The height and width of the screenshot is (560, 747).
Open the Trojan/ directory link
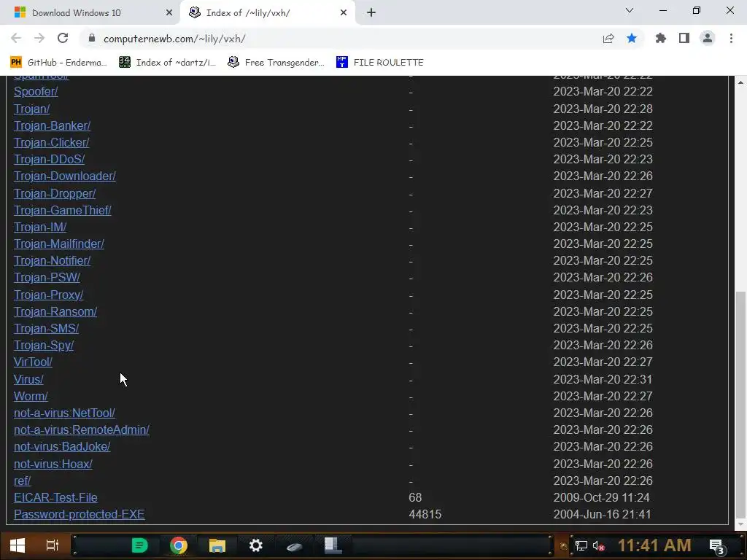pyautogui.click(x=31, y=109)
